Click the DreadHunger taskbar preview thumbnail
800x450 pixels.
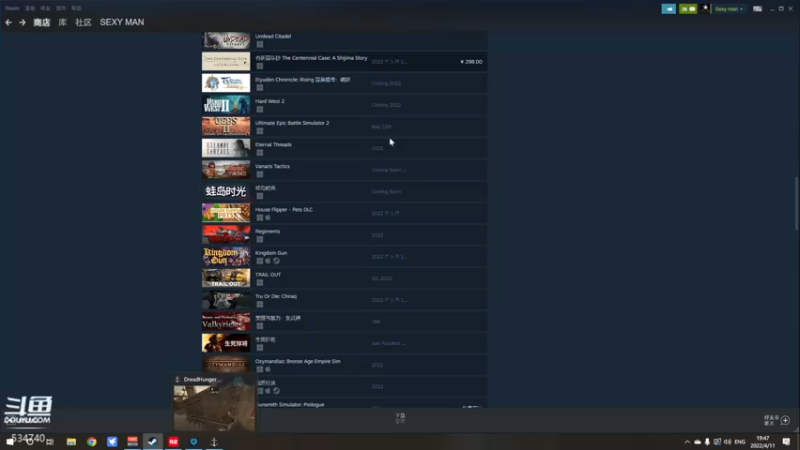coord(214,408)
